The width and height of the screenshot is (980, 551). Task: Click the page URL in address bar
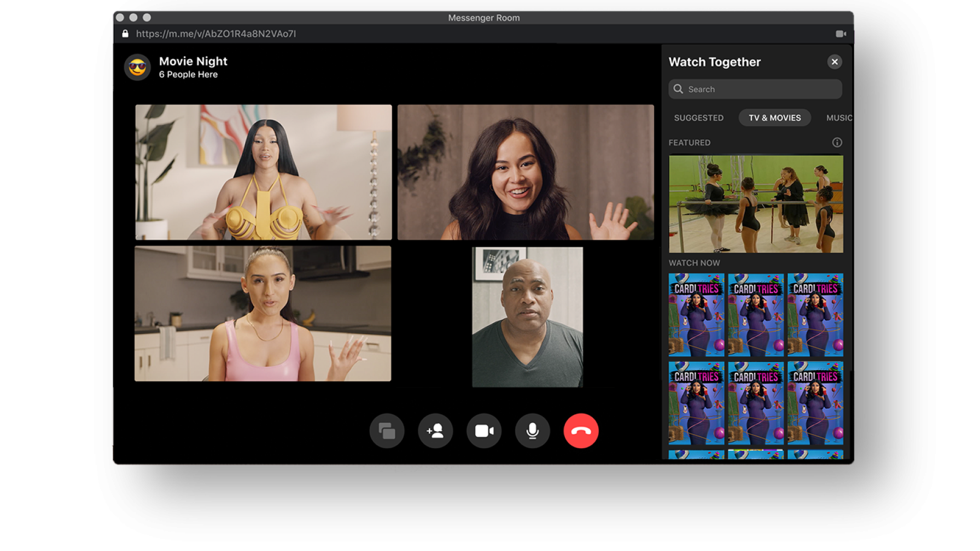[x=215, y=34]
